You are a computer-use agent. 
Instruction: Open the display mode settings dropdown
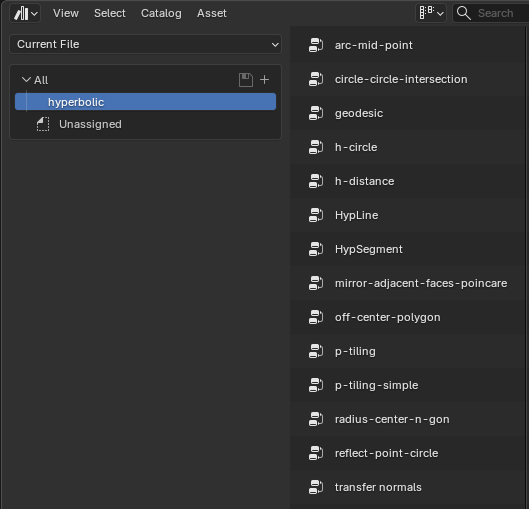click(431, 13)
